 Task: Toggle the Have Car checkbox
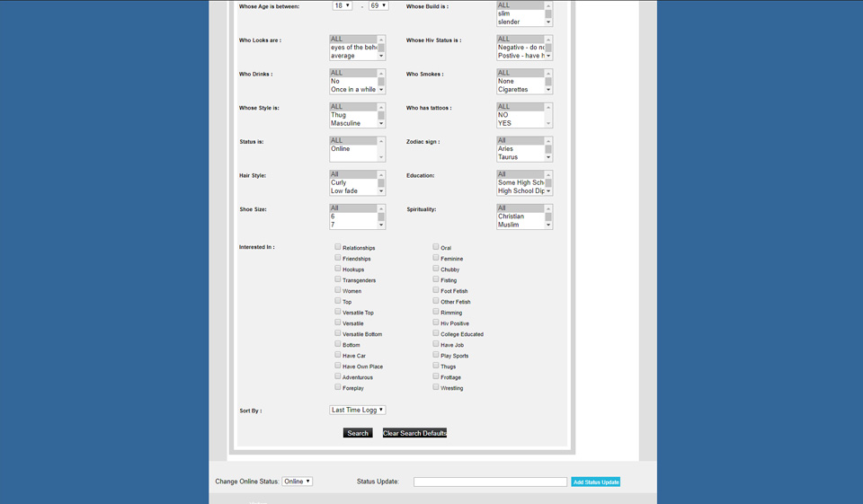tap(338, 355)
